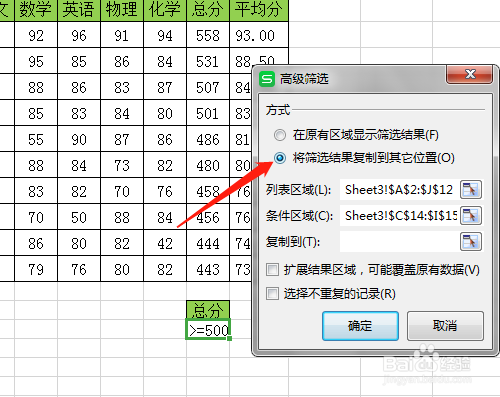Click the 确定 button
This screenshot has width=500, height=397.
360,326
